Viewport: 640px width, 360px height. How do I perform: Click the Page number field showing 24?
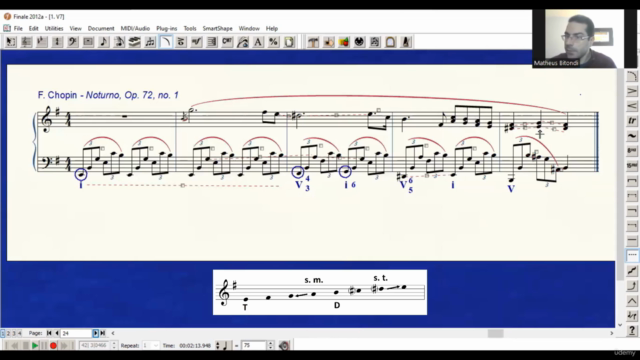[76, 333]
